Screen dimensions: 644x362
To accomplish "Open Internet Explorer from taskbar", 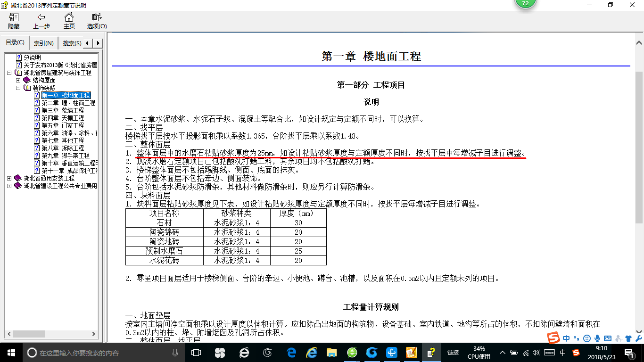I will pyautogui.click(x=311, y=352).
